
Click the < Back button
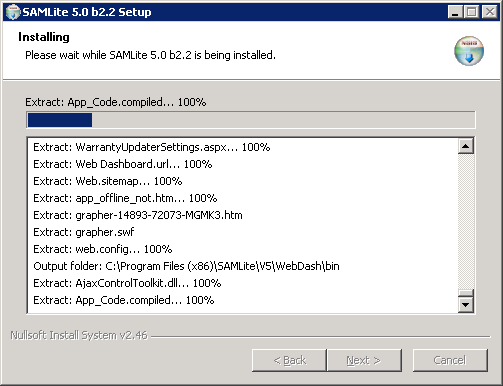289,360
